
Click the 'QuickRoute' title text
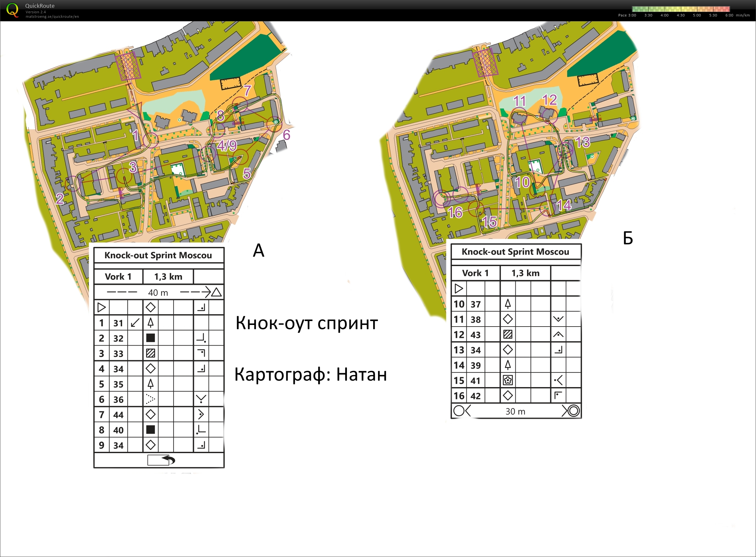pyautogui.click(x=40, y=6)
